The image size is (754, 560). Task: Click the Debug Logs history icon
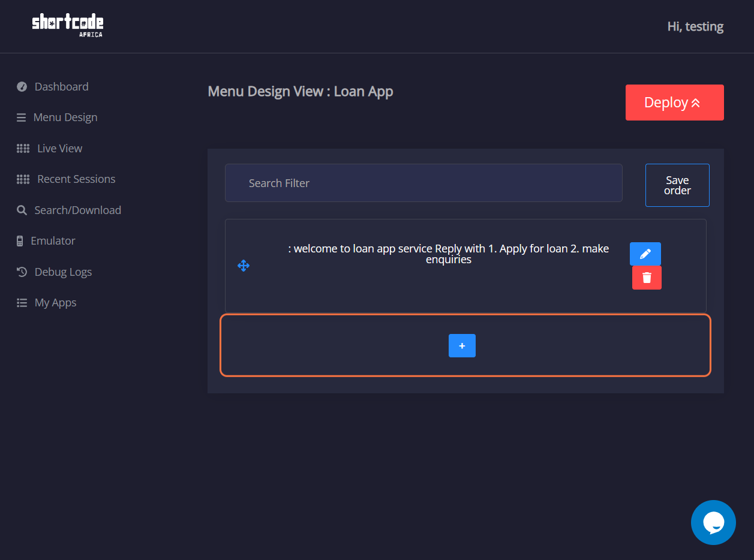pyautogui.click(x=22, y=272)
